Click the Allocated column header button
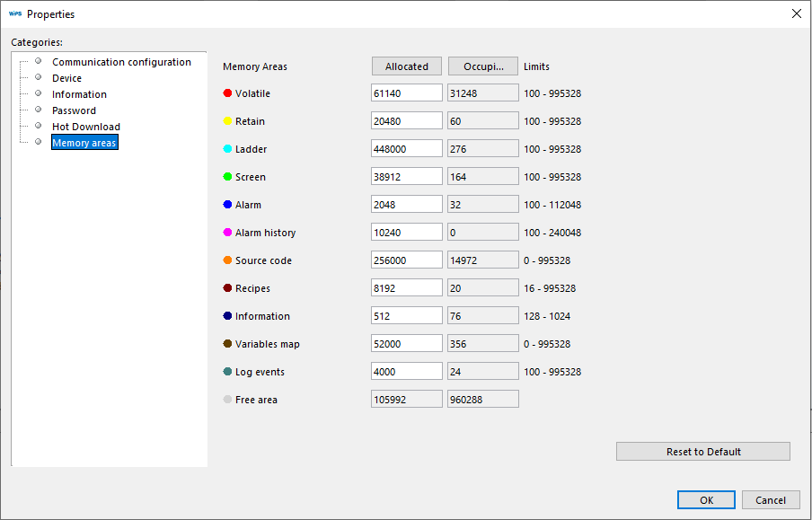The height and width of the screenshot is (520, 812). click(x=406, y=66)
